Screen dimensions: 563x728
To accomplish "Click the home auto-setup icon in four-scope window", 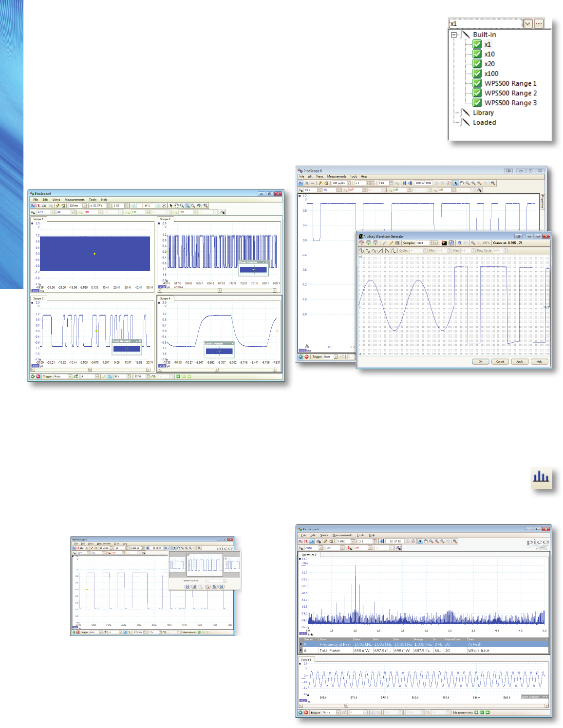I will (63, 205).
